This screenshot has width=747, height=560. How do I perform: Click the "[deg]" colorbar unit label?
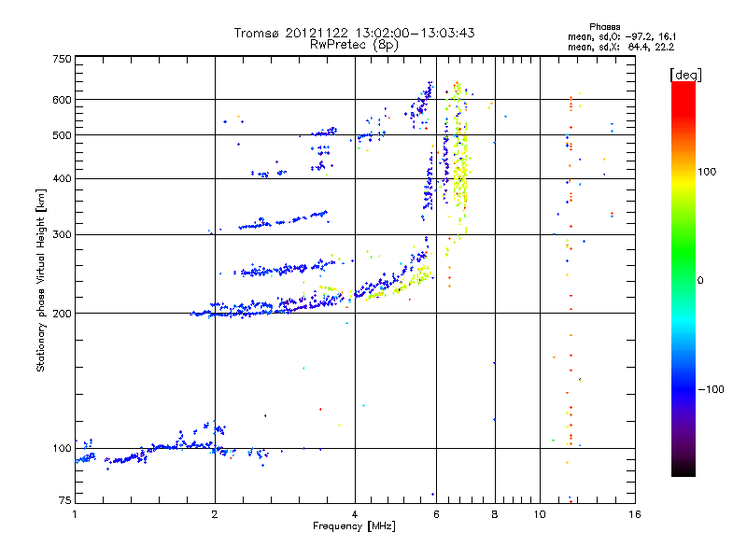click(685, 75)
